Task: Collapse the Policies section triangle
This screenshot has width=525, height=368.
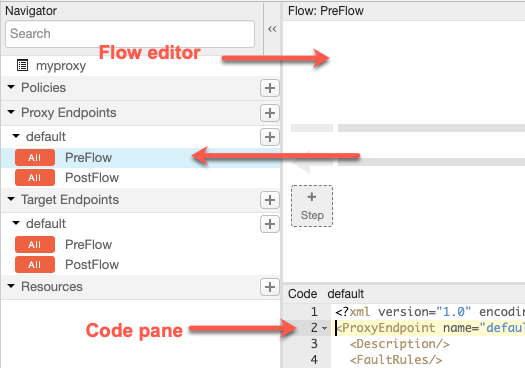Action: coord(11,87)
